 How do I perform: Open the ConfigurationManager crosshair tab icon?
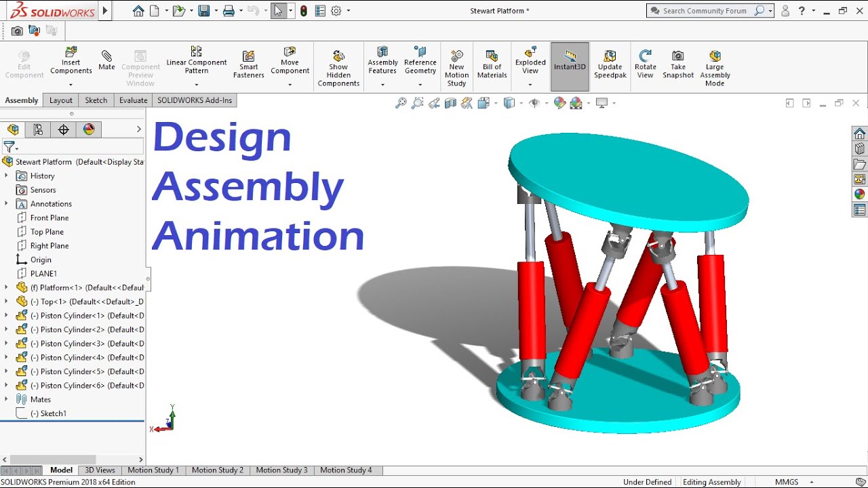64,129
